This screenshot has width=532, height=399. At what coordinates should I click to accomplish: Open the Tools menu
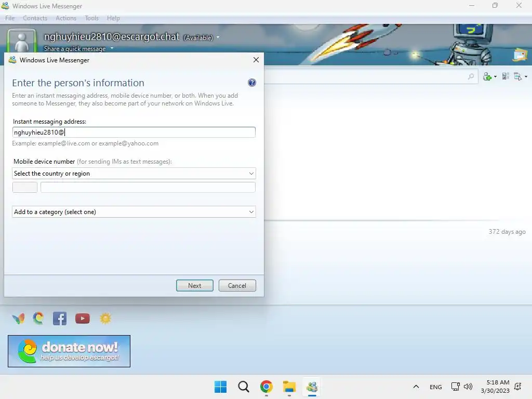click(x=91, y=18)
